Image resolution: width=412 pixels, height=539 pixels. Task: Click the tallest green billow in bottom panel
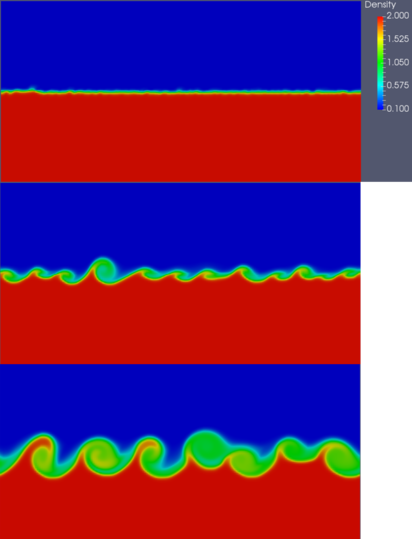pos(206,449)
